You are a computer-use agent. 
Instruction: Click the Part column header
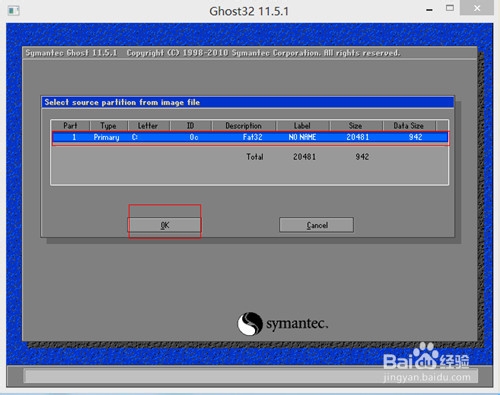[70, 126]
